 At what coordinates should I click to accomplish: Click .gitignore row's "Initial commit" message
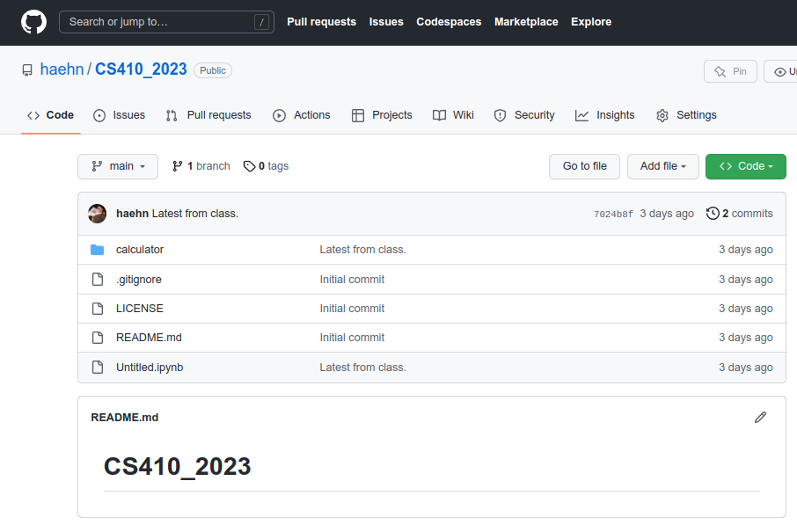[x=352, y=280]
